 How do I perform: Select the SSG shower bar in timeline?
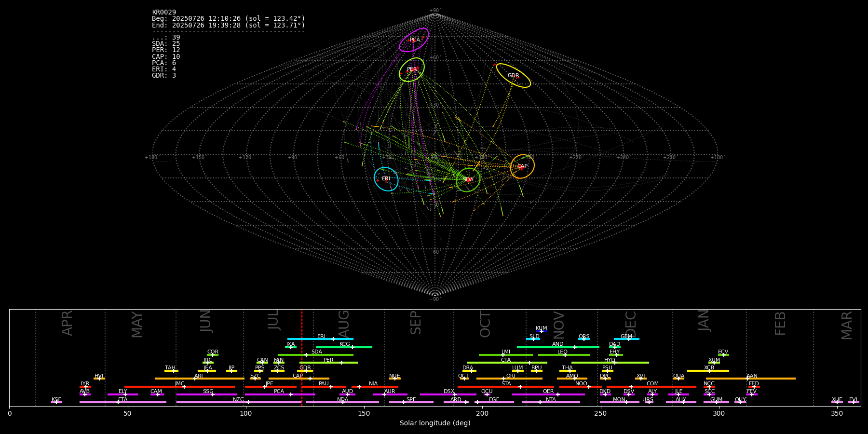206,394
